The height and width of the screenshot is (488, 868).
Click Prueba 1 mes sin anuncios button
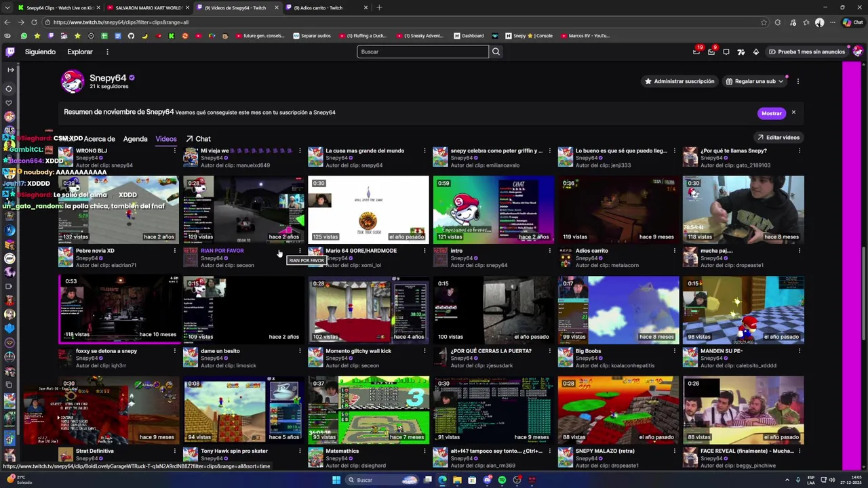point(807,52)
